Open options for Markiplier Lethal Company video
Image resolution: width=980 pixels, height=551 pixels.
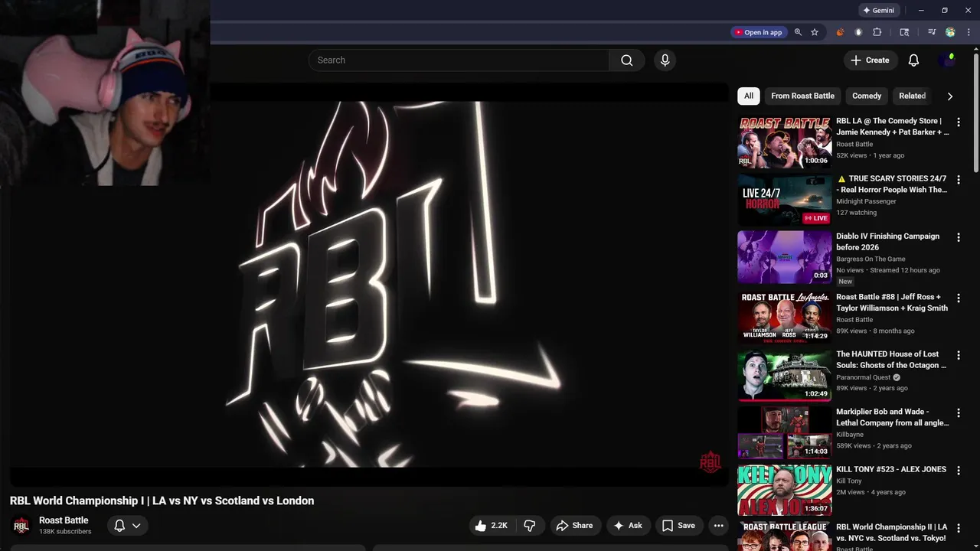(x=958, y=412)
